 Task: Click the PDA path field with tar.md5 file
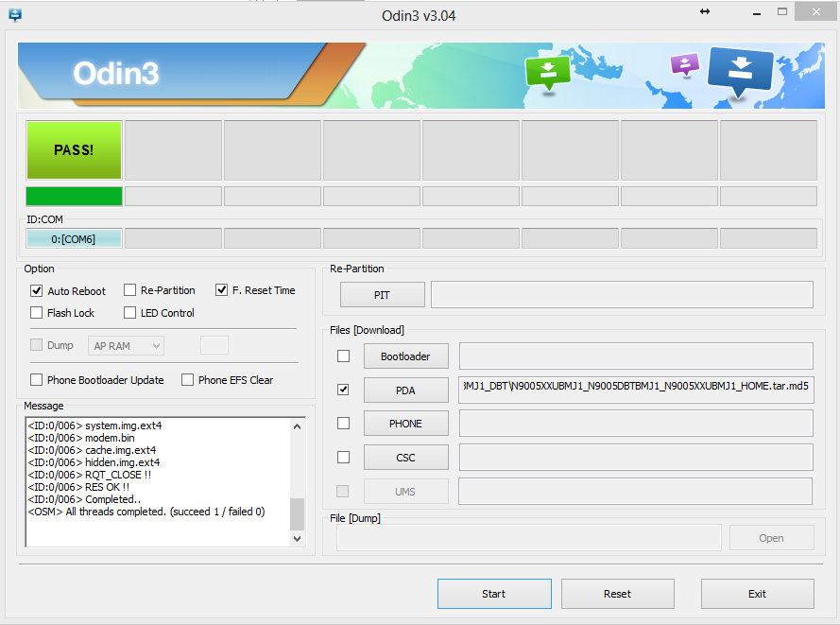(x=636, y=390)
